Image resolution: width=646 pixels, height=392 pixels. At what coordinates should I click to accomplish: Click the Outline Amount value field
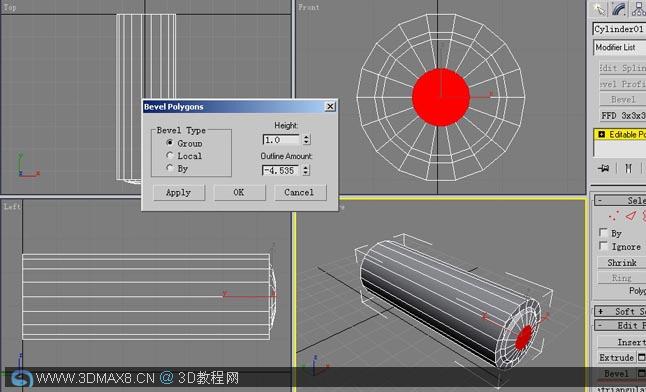click(x=281, y=170)
